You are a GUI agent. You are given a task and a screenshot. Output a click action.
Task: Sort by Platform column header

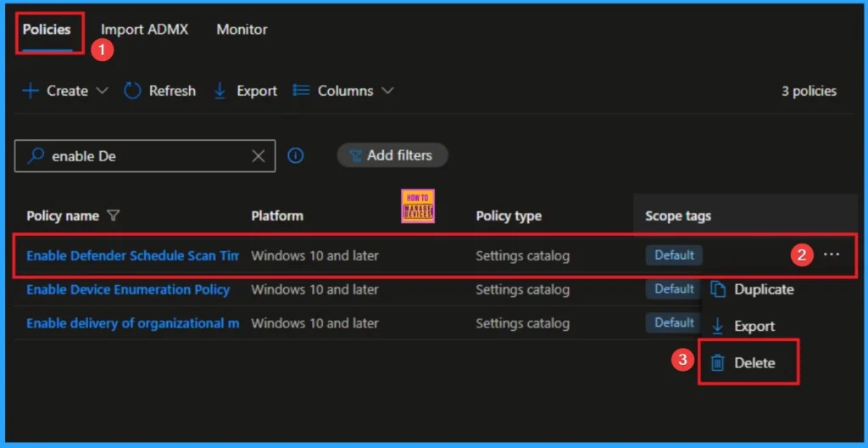click(277, 216)
